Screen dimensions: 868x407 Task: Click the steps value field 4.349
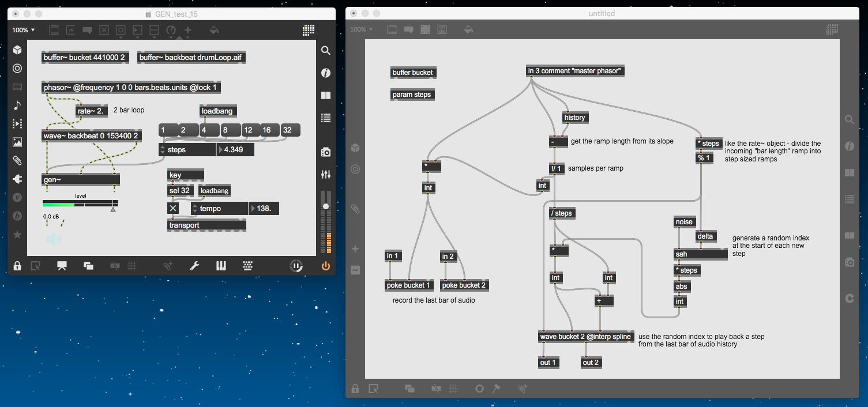coord(236,150)
